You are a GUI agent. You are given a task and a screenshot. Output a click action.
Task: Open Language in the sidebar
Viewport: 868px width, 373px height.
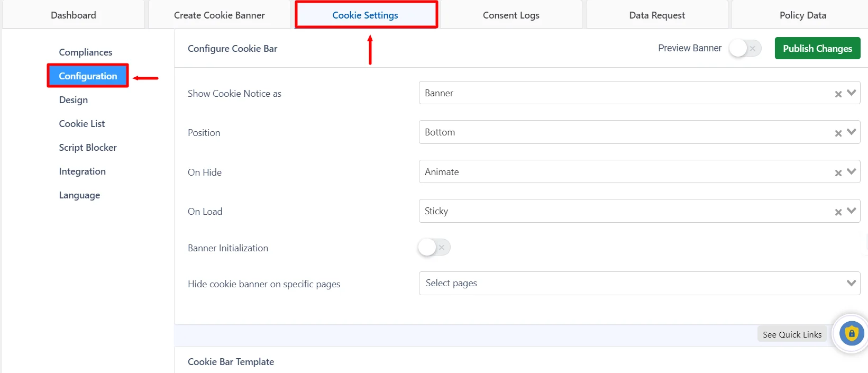79,195
